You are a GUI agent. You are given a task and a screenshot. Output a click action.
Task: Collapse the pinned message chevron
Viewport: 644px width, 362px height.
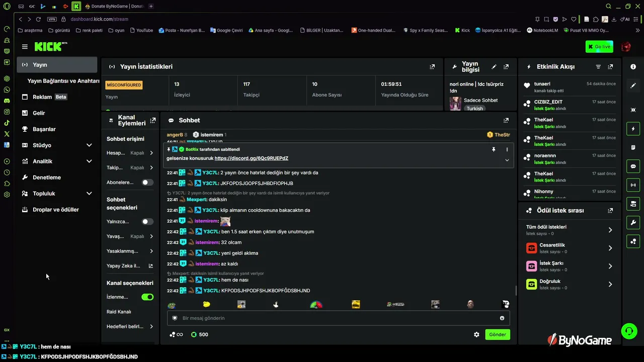click(x=507, y=160)
